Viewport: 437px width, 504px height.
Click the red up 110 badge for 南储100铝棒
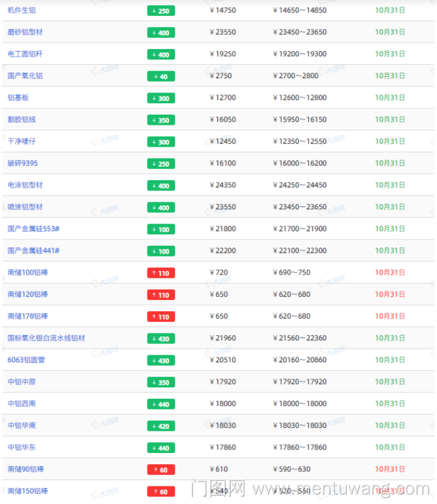[x=161, y=273]
